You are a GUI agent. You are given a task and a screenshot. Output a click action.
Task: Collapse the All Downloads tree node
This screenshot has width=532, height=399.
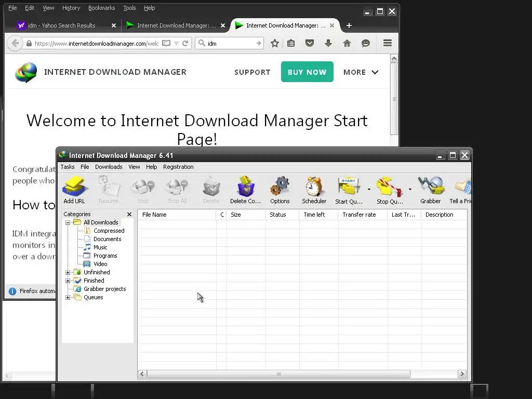[68, 222]
